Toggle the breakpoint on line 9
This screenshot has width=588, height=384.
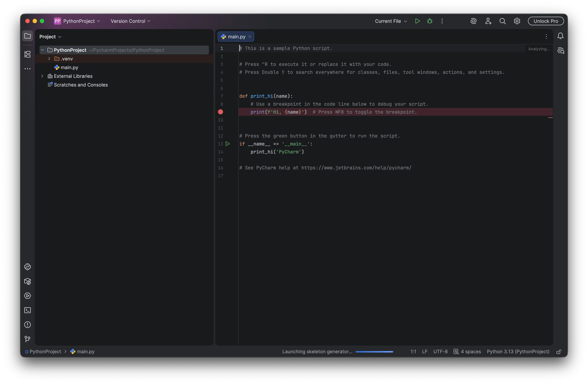coord(220,112)
